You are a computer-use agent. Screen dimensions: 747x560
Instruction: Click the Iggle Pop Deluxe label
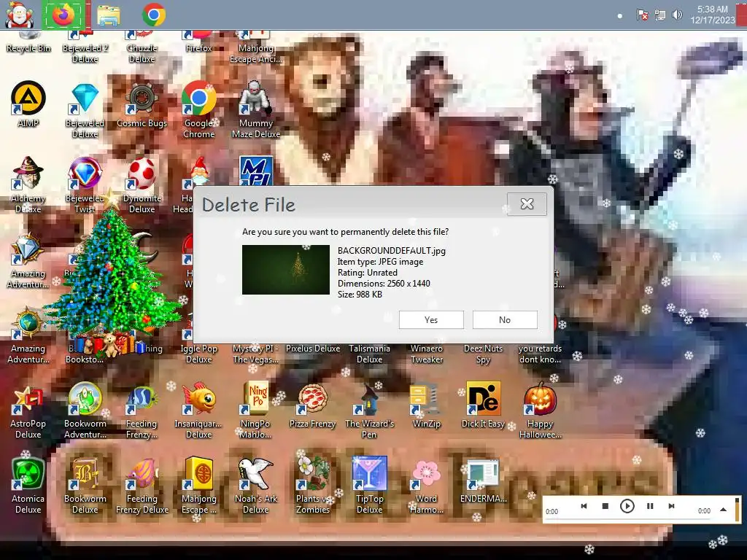point(198,354)
